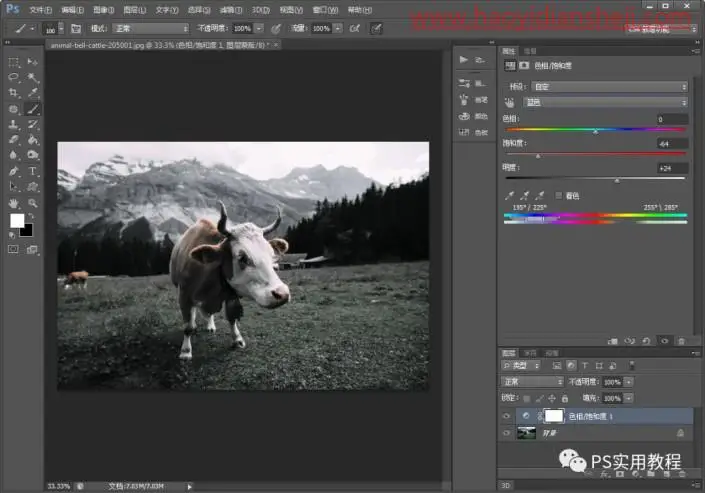Open the 文件(F) menu
Screen dimensions: 705x493
click(x=40, y=9)
